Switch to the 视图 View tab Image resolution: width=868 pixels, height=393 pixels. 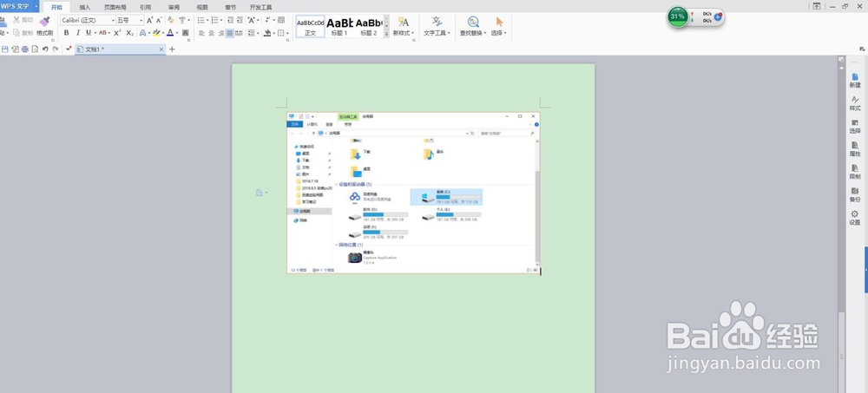click(202, 7)
